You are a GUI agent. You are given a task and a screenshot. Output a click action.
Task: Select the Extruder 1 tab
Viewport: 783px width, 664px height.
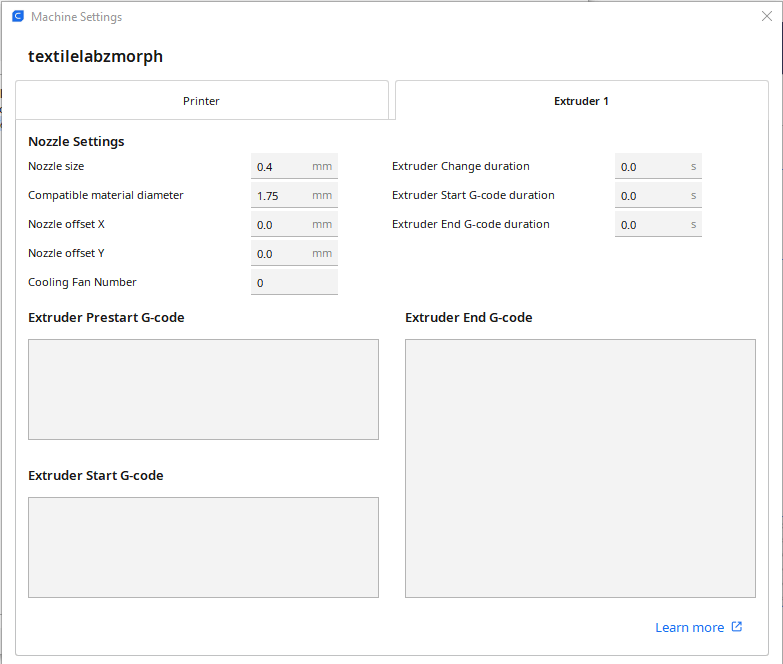pyautogui.click(x=581, y=101)
